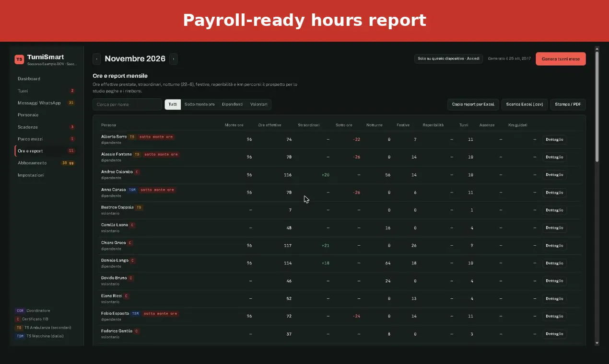609x364 pixels.
Task: Show only Dipendenti filter tab
Action: [x=232, y=104]
